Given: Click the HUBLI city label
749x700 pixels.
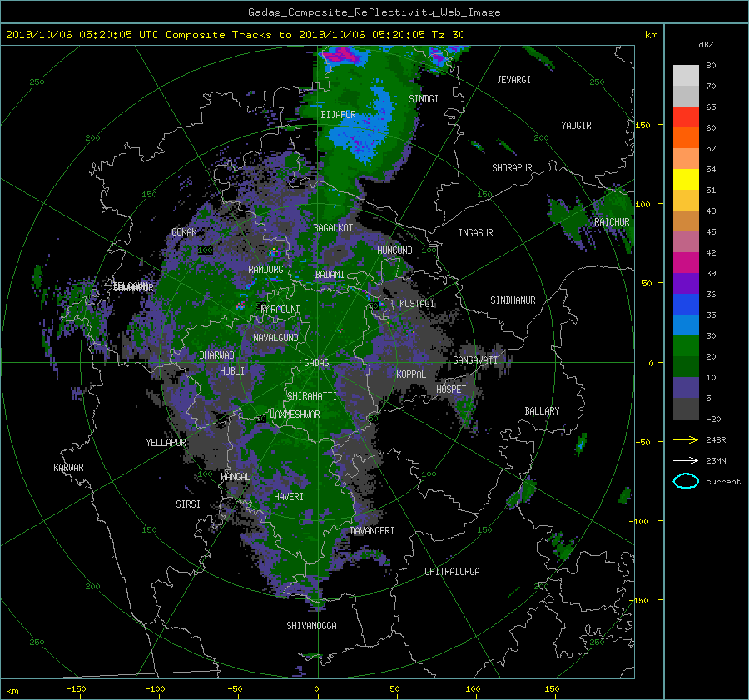Looking at the screenshot, I should 232,371.
